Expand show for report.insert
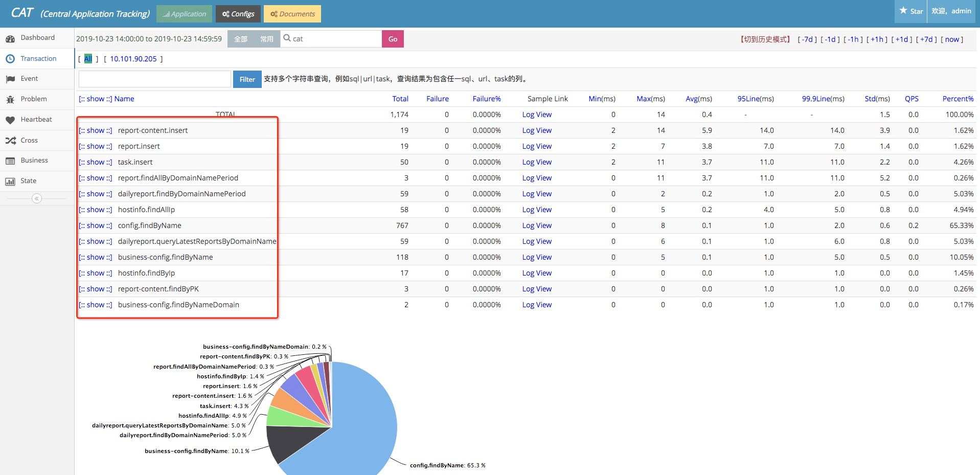 96,146
